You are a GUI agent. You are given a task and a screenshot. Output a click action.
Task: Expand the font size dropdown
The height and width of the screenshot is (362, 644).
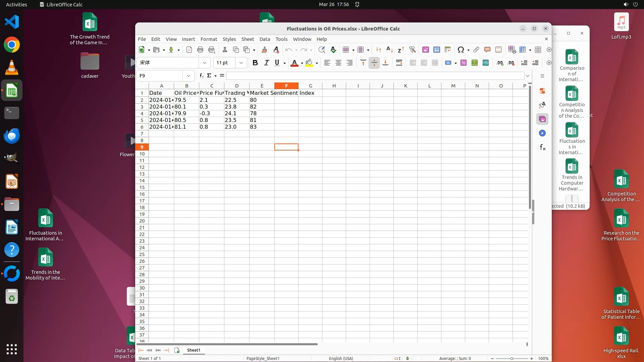241,63
